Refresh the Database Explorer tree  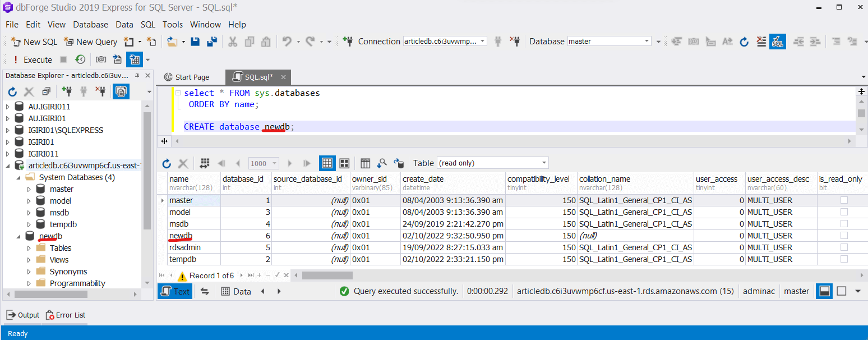click(12, 91)
